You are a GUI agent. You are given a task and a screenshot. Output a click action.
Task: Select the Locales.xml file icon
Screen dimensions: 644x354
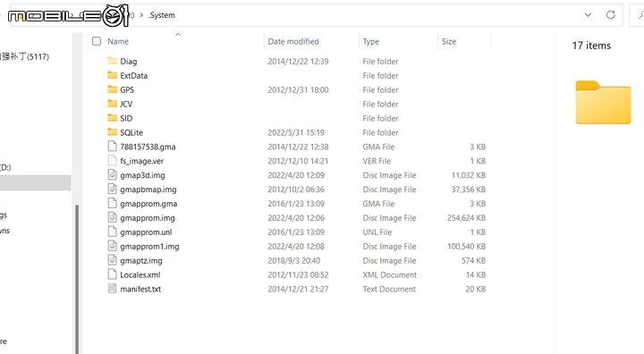coord(112,274)
